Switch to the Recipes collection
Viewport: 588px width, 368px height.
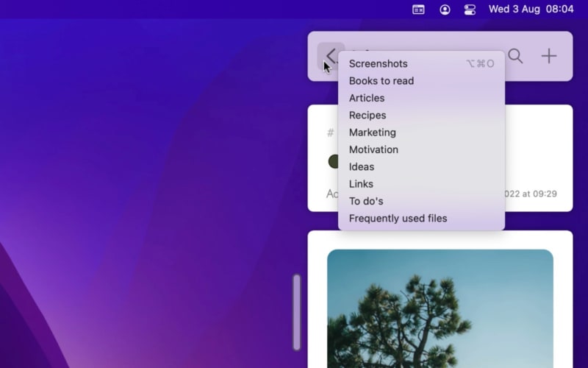click(421, 116)
